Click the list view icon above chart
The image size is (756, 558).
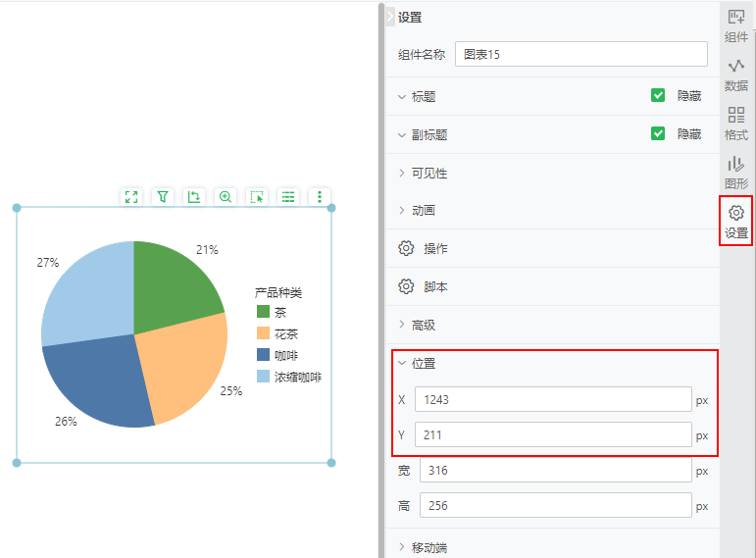[x=288, y=197]
